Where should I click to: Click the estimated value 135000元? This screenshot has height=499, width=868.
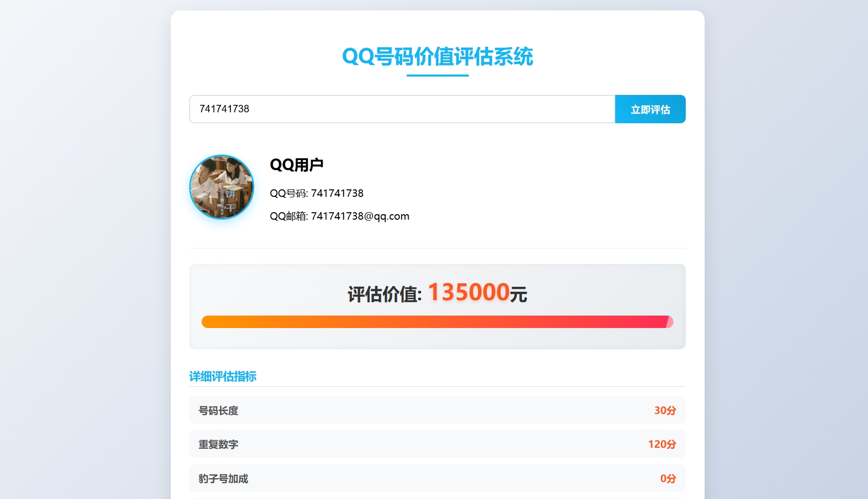pos(477,292)
